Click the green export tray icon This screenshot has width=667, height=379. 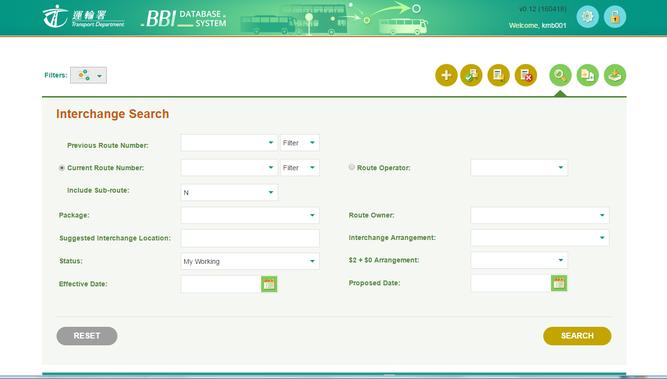(x=615, y=75)
